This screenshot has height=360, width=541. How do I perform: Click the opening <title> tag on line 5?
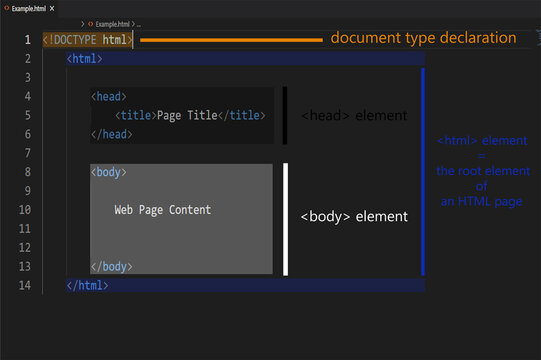[x=136, y=115]
